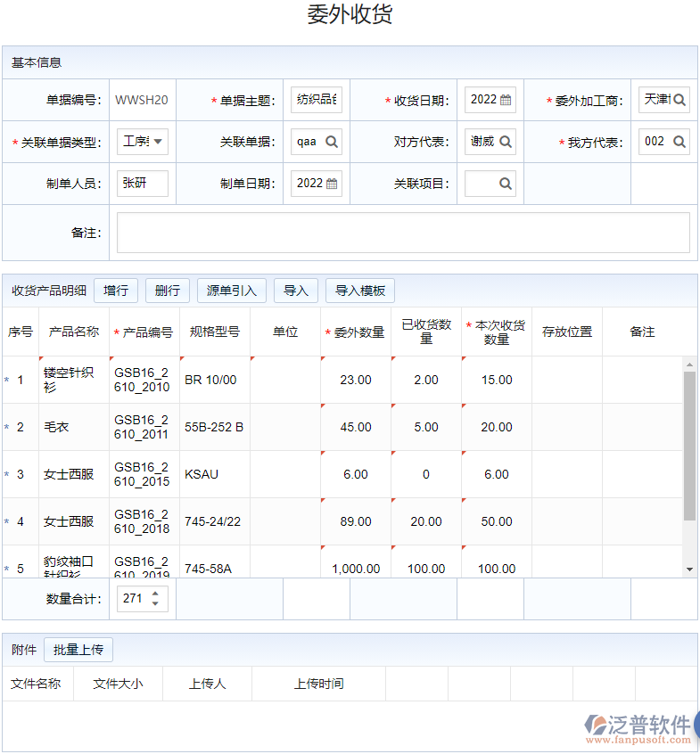Click the 备注 text area
The width and height of the screenshot is (700, 754).
[x=403, y=233]
